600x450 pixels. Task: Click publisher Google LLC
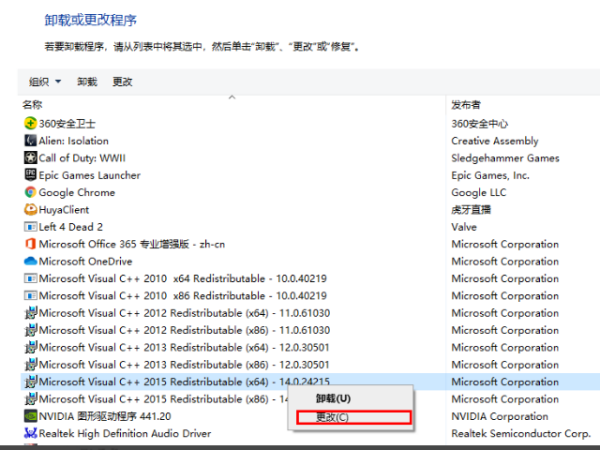[479, 192]
